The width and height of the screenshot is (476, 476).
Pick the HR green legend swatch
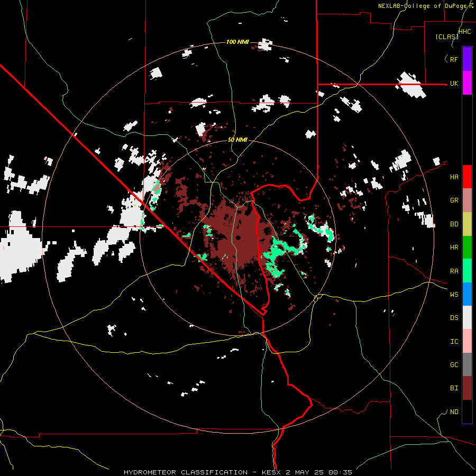point(467,248)
